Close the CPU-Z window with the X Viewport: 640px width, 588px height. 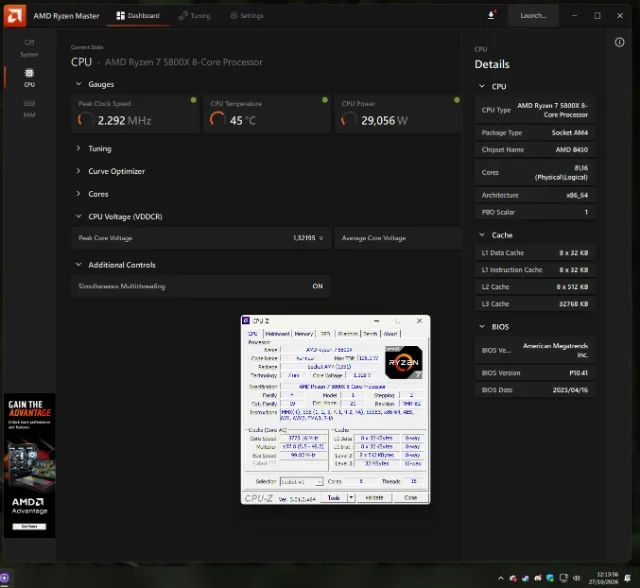tap(419, 321)
